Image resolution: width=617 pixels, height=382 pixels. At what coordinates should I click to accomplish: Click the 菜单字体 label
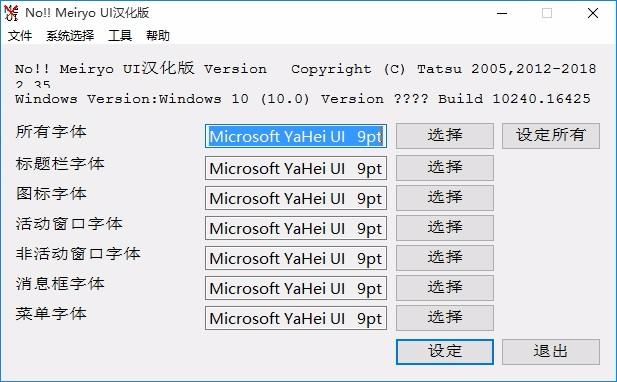point(51,313)
